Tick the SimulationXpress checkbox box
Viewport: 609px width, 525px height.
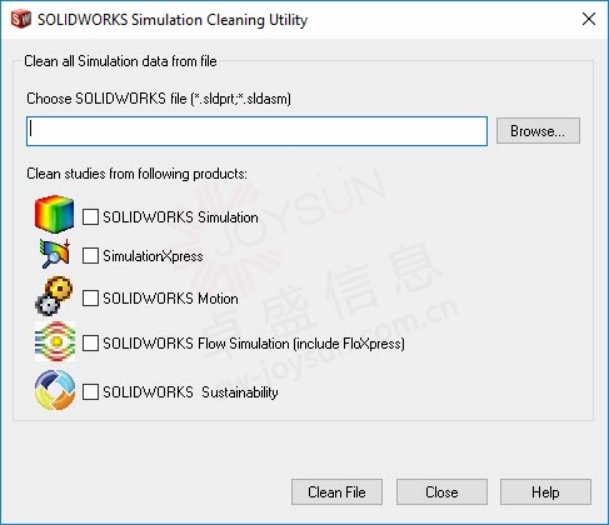click(x=90, y=256)
